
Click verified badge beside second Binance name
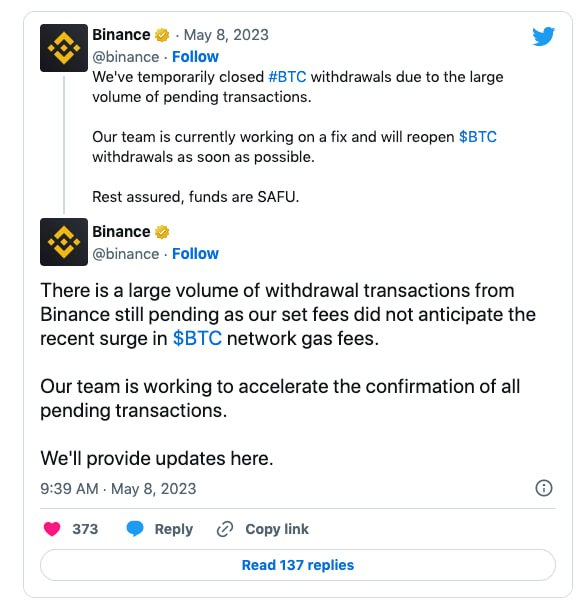click(162, 232)
